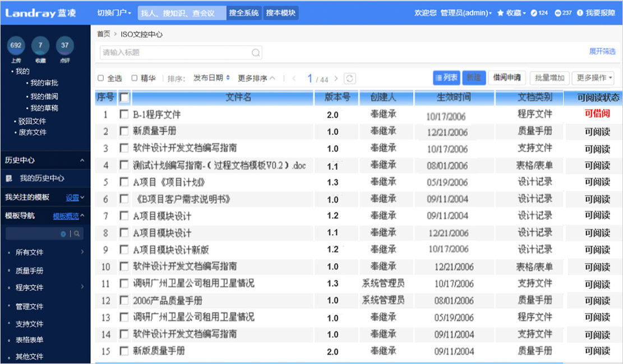Toggle the 精华 filter checkbox
Screen dimensions: 623x364
(135, 78)
